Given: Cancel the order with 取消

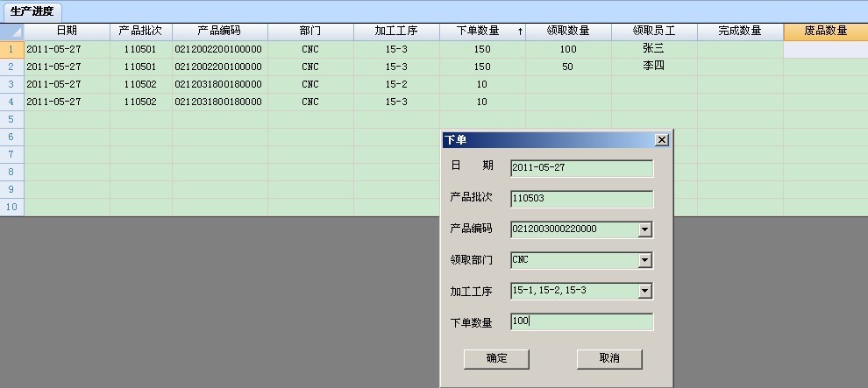Looking at the screenshot, I should (609, 359).
